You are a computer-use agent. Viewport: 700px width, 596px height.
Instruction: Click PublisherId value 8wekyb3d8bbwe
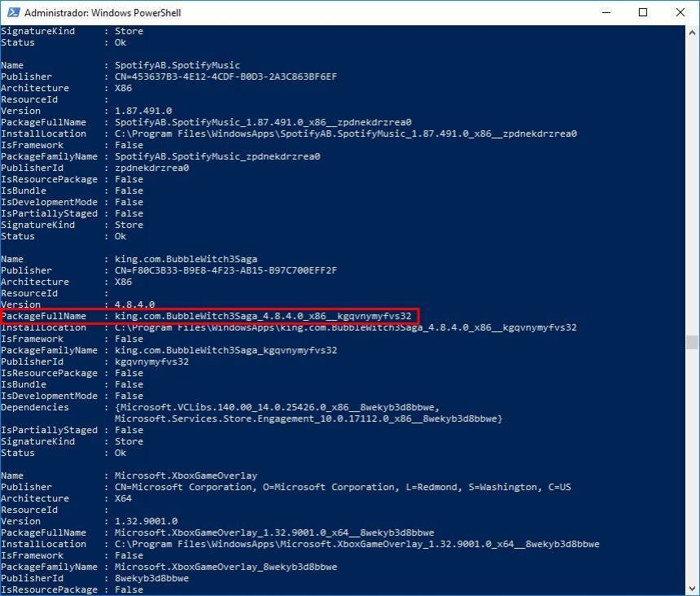151,579
